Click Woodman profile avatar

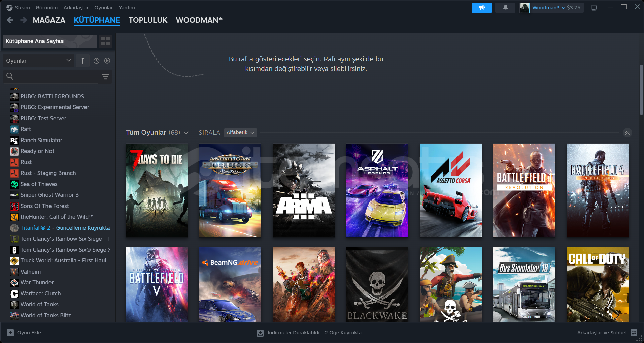tap(524, 8)
